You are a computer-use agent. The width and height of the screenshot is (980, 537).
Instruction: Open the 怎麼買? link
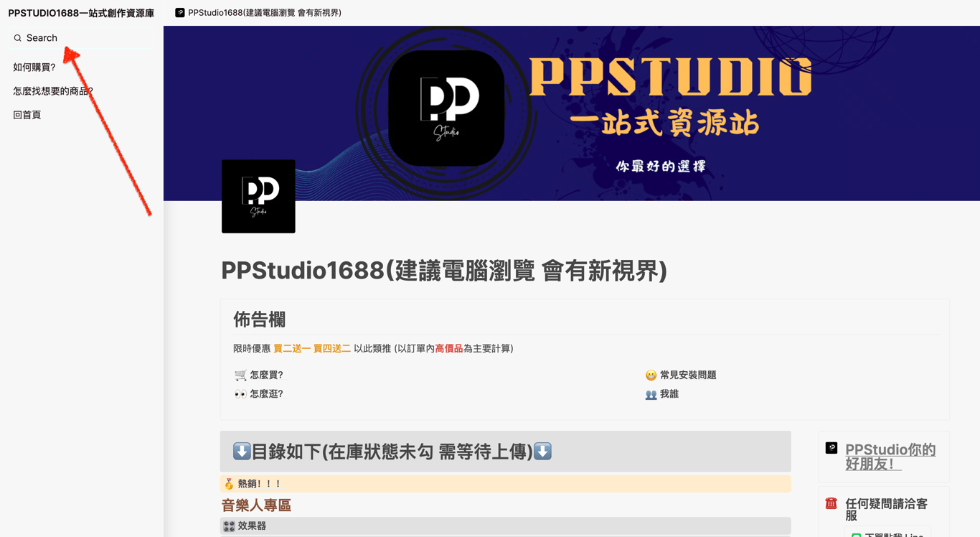tap(266, 375)
